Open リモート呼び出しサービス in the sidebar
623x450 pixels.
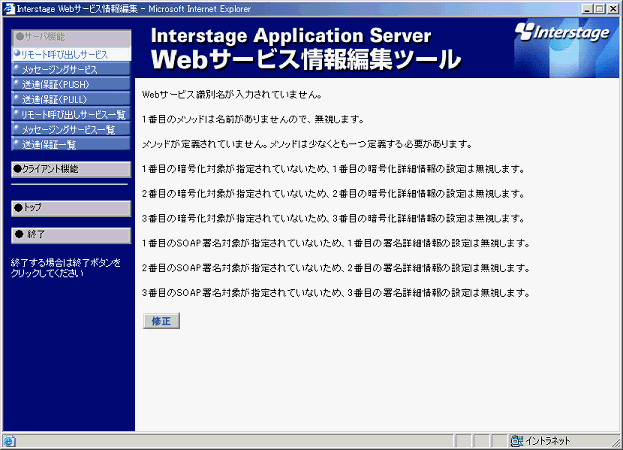coord(72,54)
